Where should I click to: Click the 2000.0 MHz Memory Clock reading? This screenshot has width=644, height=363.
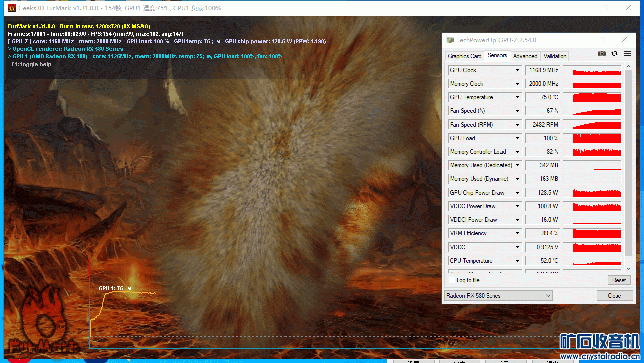[x=543, y=84]
